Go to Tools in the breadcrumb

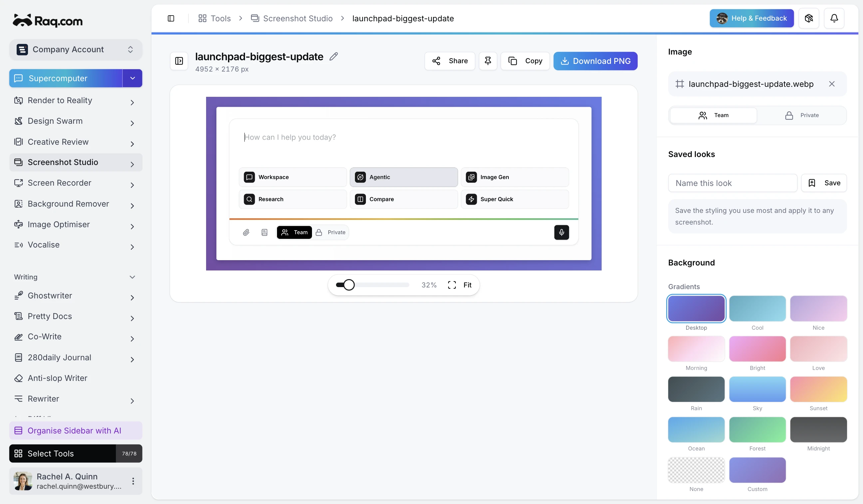point(214,19)
